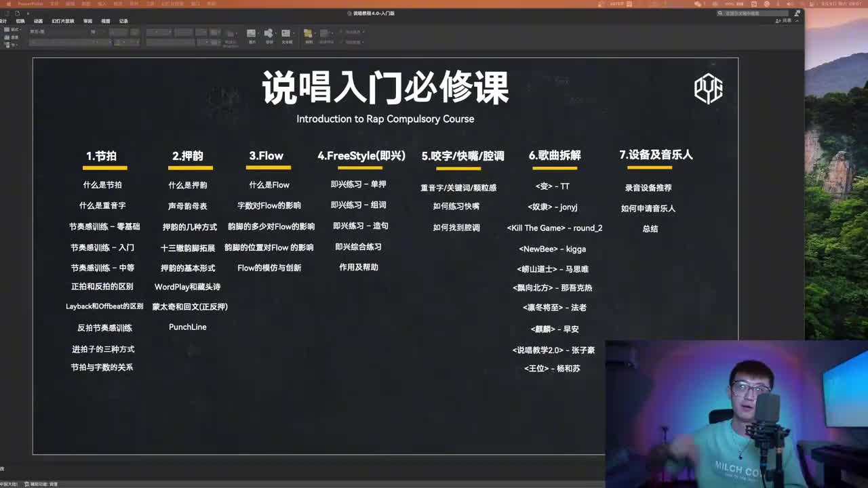Click the text 即兴综合练习
Screen dimensions: 868x488
coord(358,247)
